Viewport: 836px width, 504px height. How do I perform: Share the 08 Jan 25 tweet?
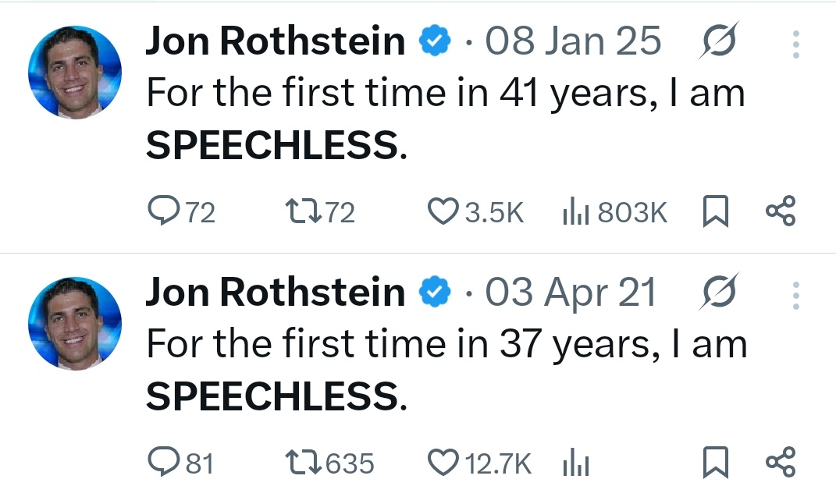780,211
